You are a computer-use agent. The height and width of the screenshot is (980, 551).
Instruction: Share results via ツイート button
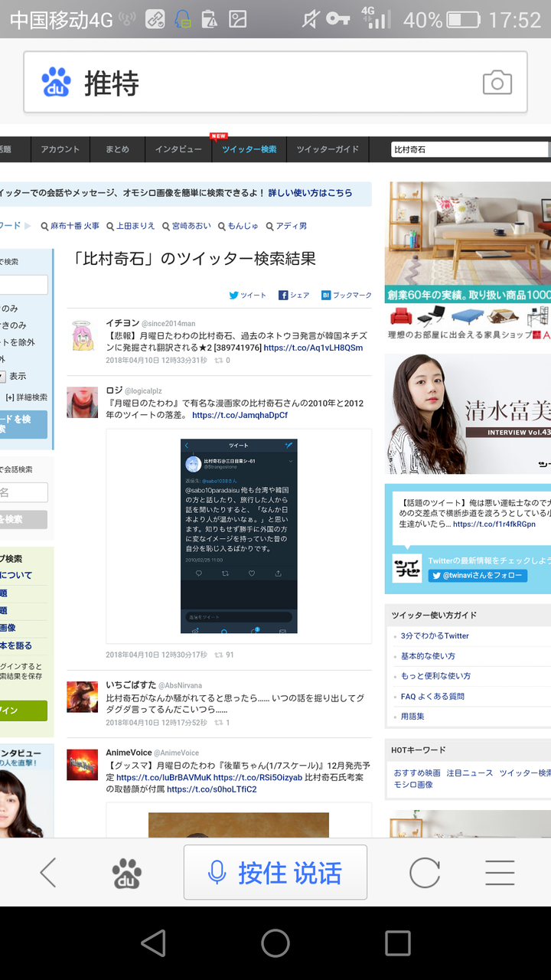[248, 295]
